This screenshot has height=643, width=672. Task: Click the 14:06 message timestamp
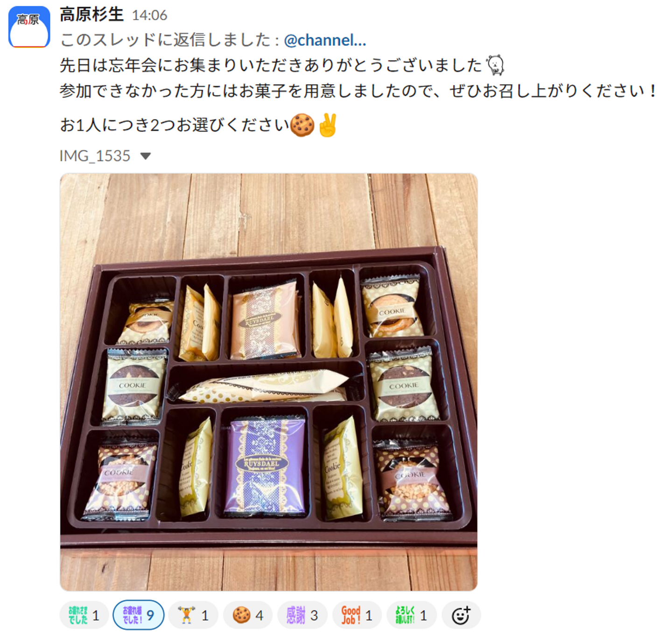pyautogui.click(x=149, y=15)
